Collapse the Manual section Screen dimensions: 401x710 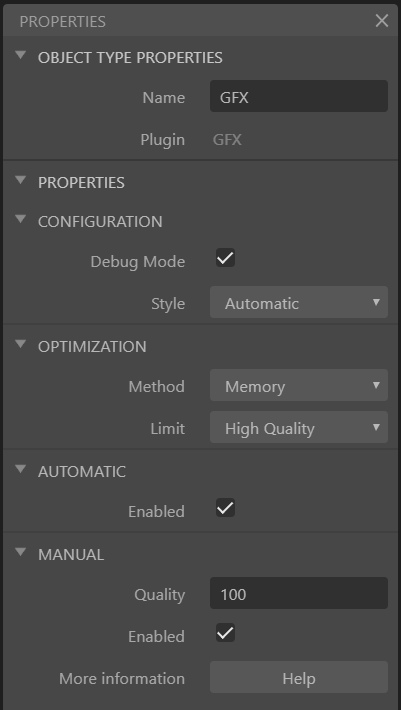(20, 552)
